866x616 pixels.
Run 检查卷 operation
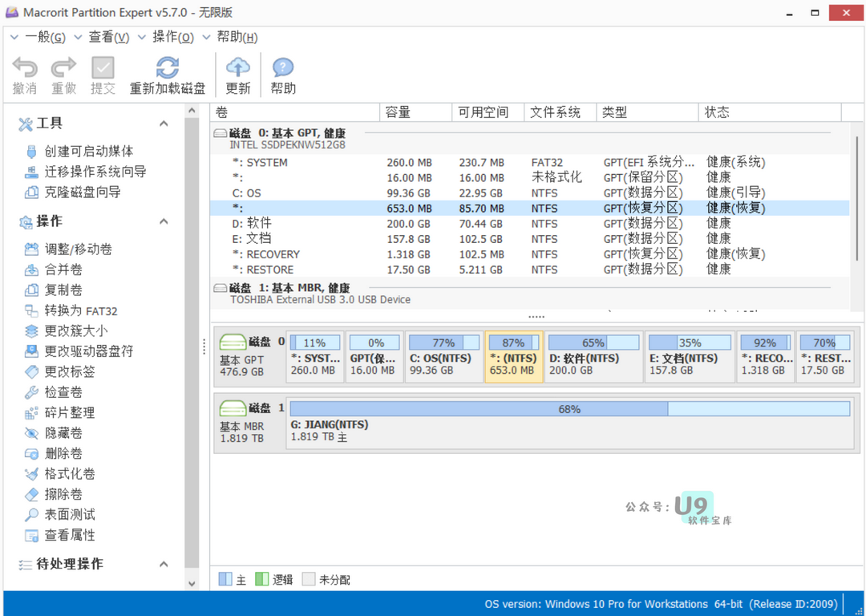coord(55,392)
